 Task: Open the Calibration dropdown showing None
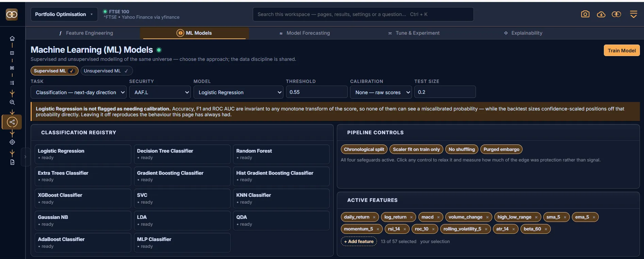click(381, 92)
